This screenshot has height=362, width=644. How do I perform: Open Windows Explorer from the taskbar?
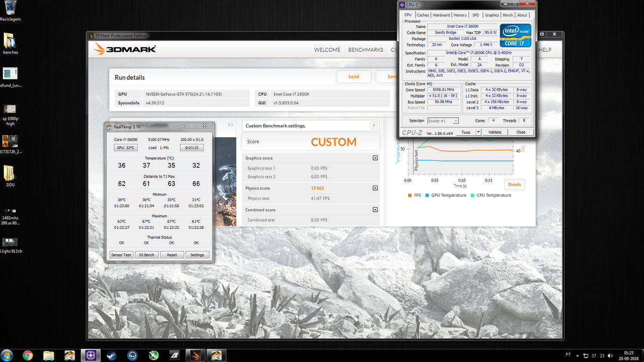[x=49, y=355]
